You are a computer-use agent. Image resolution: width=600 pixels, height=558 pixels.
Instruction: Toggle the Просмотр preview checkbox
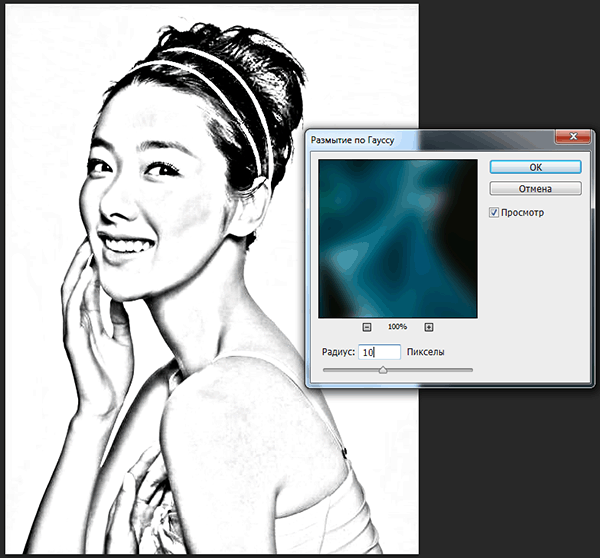495,213
